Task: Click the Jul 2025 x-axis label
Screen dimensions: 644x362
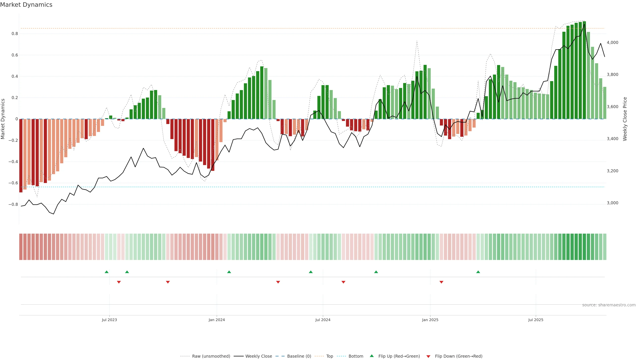Action: [535, 320]
